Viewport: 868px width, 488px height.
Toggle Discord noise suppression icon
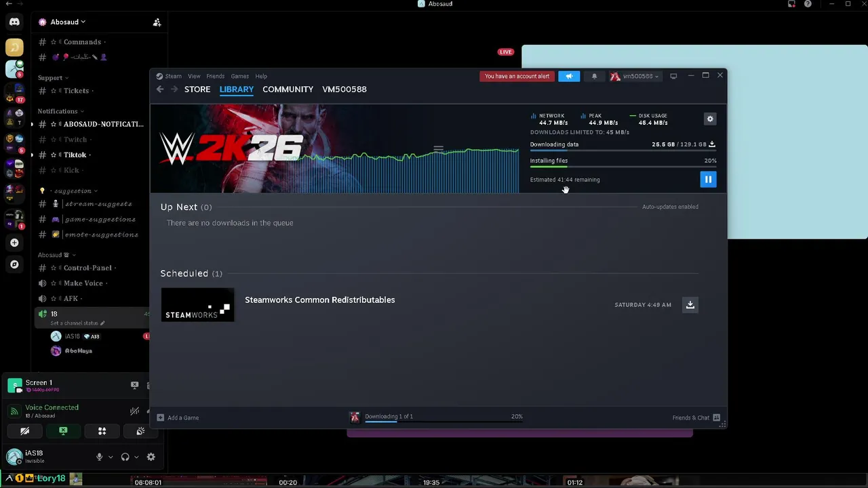pyautogui.click(x=134, y=411)
